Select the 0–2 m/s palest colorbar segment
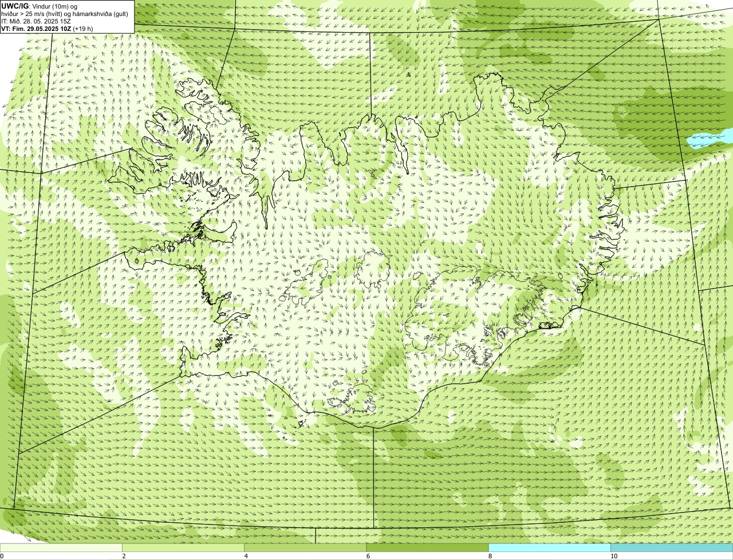Screen dimensions: 733x560 click(x=61, y=548)
